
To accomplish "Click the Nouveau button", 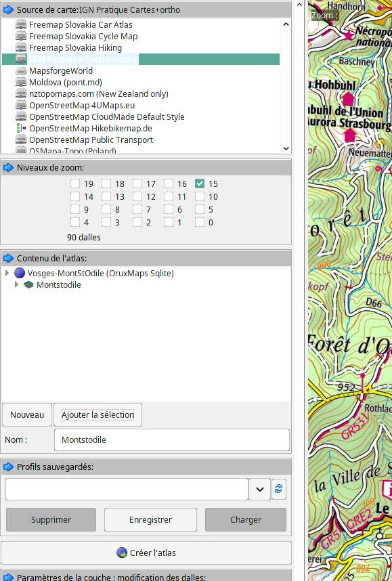I will (x=27, y=414).
